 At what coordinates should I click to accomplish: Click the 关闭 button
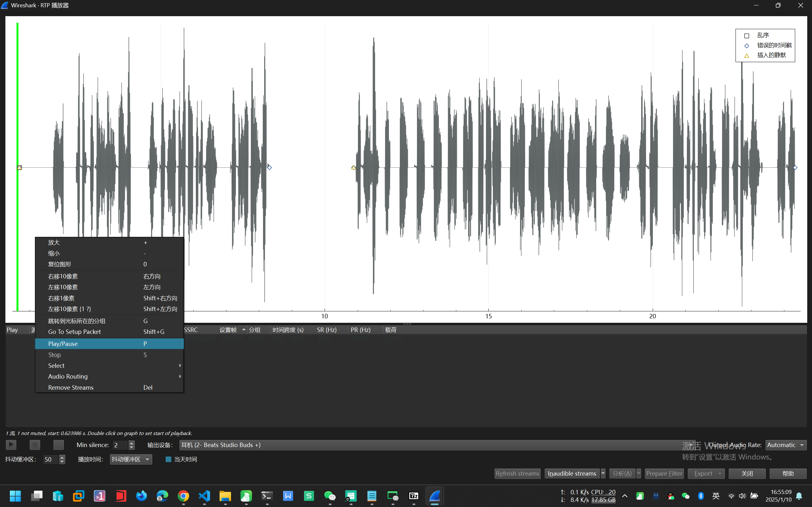pyautogui.click(x=747, y=473)
